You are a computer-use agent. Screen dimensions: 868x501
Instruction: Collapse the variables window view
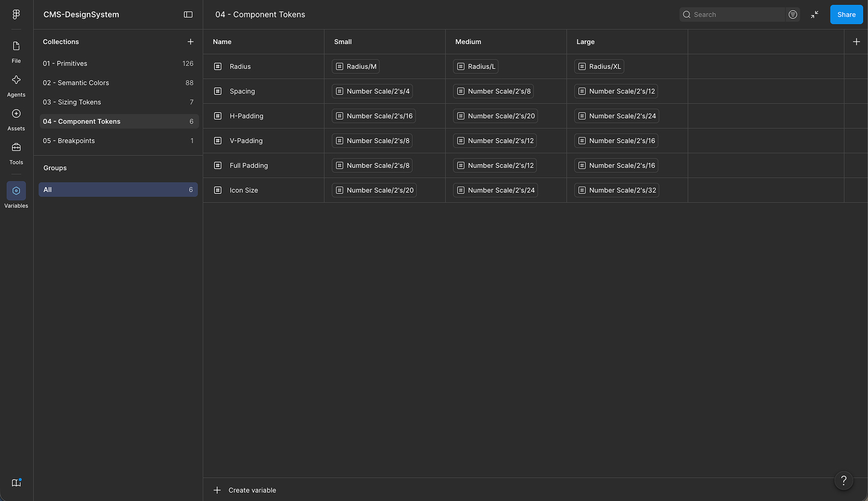coord(815,14)
